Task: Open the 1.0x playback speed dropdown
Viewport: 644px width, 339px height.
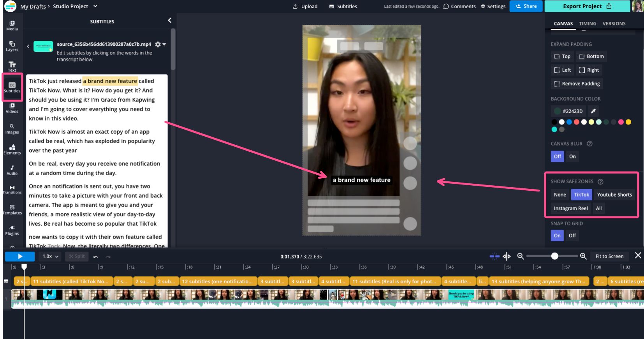Action: (50, 256)
